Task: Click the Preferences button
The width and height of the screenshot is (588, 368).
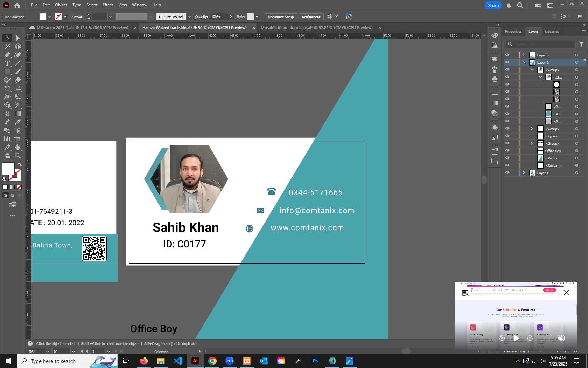Action: (x=311, y=17)
